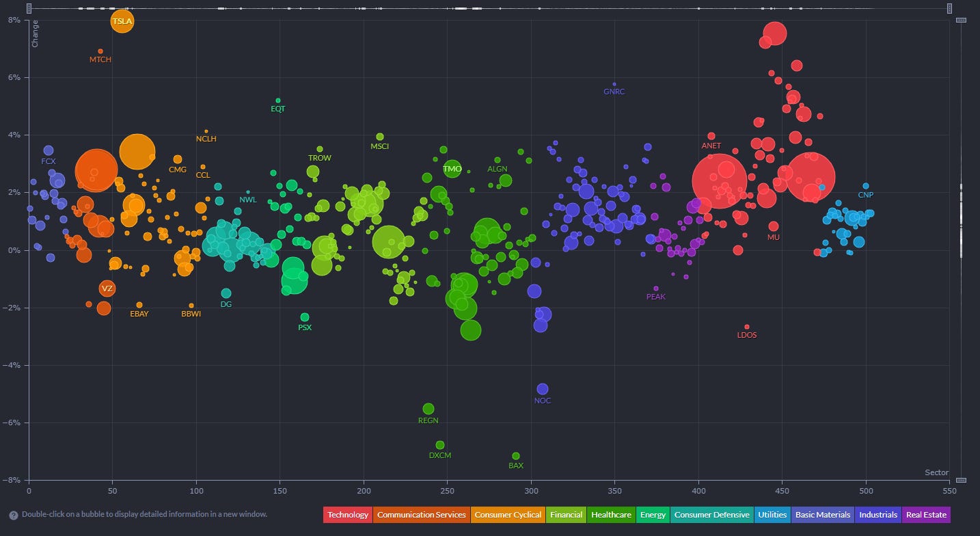Click the right handle of top range slider
The height and width of the screenshot is (536, 980).
coord(949,8)
